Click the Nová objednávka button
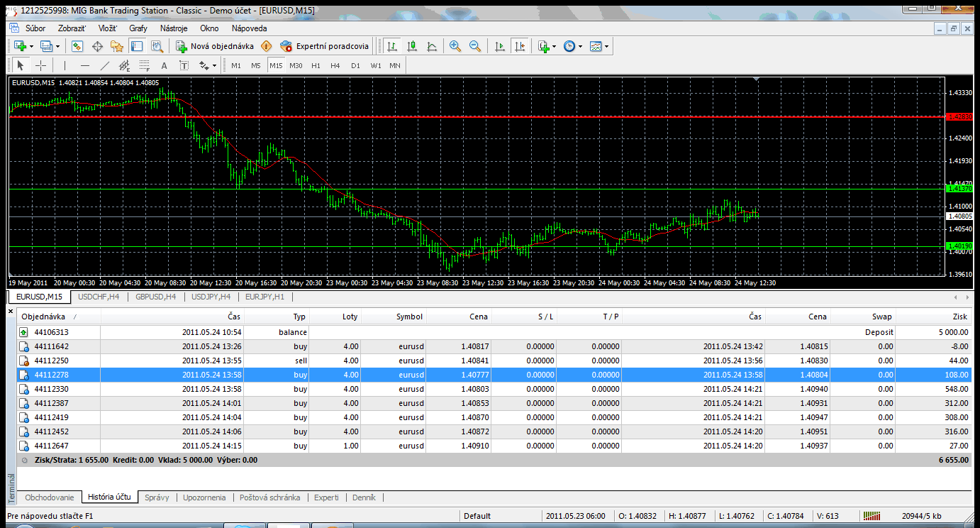The height and width of the screenshot is (528, 980). click(216, 46)
